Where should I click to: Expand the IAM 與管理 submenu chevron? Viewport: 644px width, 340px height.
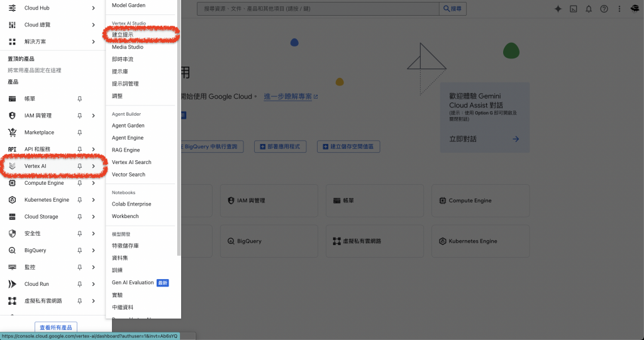(x=94, y=116)
